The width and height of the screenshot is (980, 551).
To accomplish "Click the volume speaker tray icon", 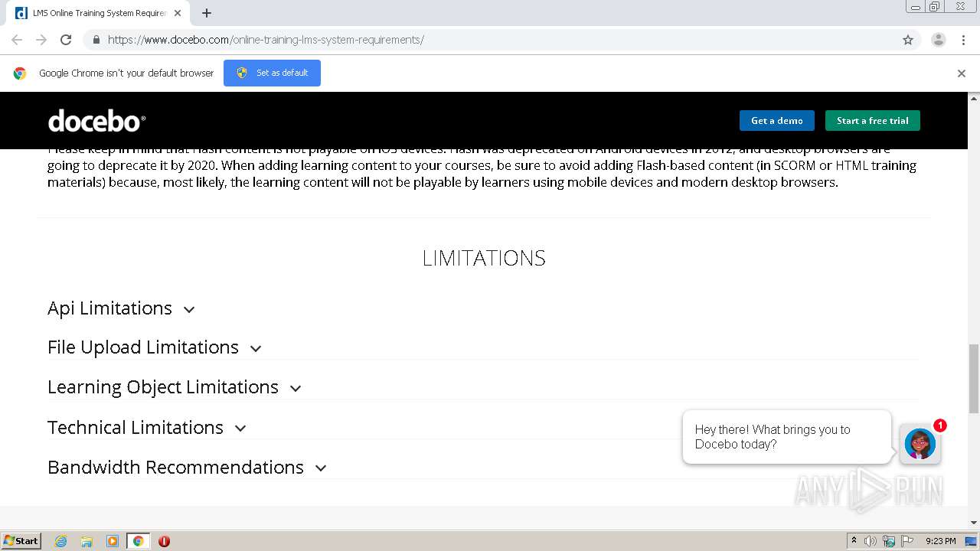I will pyautogui.click(x=871, y=541).
